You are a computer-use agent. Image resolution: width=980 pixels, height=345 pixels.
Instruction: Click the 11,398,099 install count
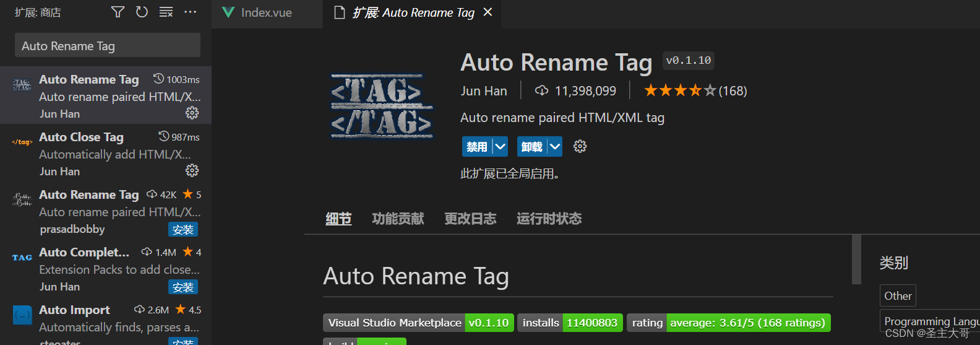tap(585, 90)
